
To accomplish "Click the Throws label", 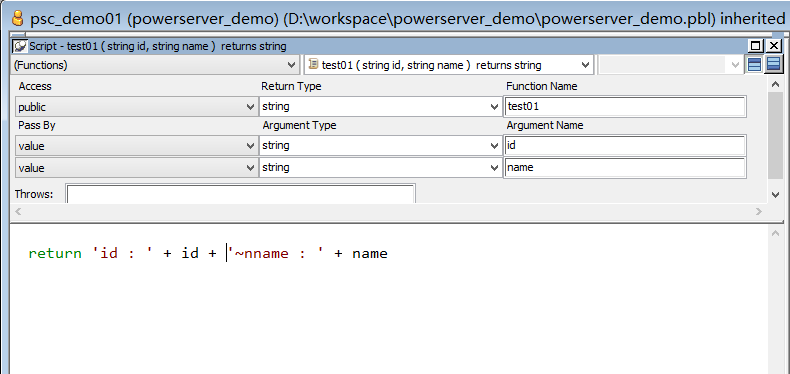I will pyautogui.click(x=34, y=194).
